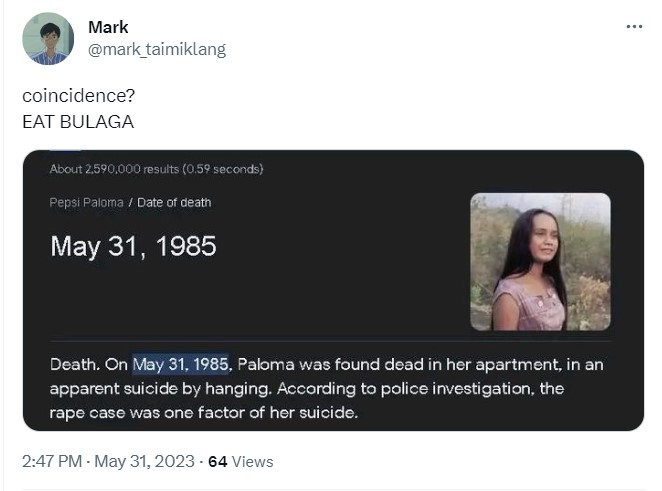Click the final "rape case was one factor" line
Screen dimensions: 662x491
pos(203,412)
